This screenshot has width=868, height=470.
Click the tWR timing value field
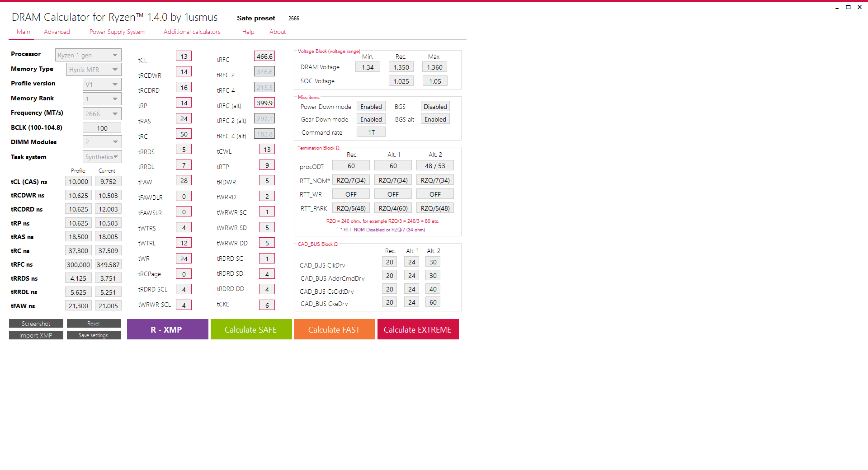(184, 259)
